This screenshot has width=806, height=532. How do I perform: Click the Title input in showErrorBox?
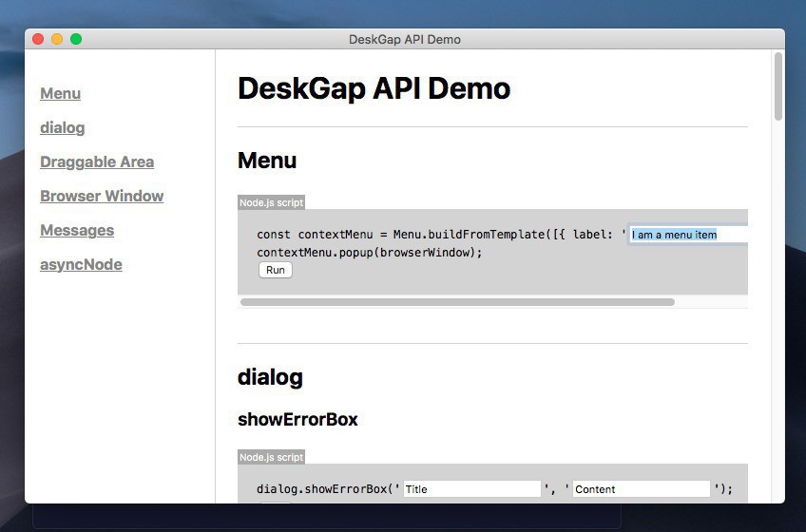pos(471,489)
